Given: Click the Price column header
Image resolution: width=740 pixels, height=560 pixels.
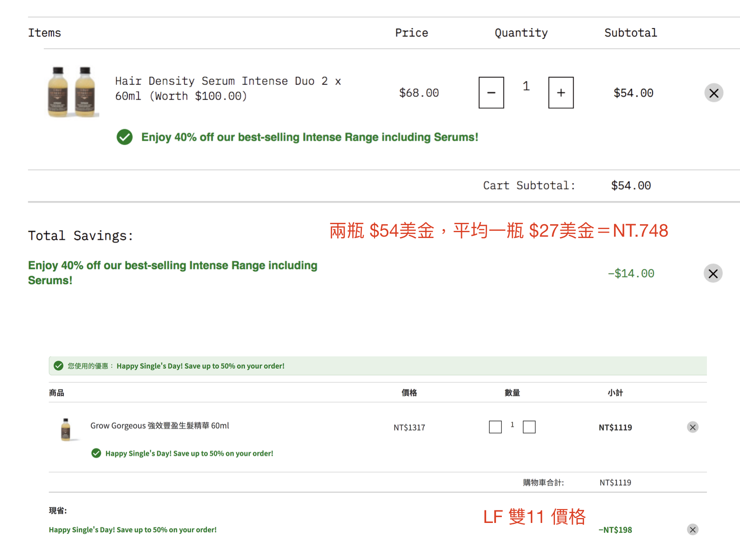Looking at the screenshot, I should (412, 33).
